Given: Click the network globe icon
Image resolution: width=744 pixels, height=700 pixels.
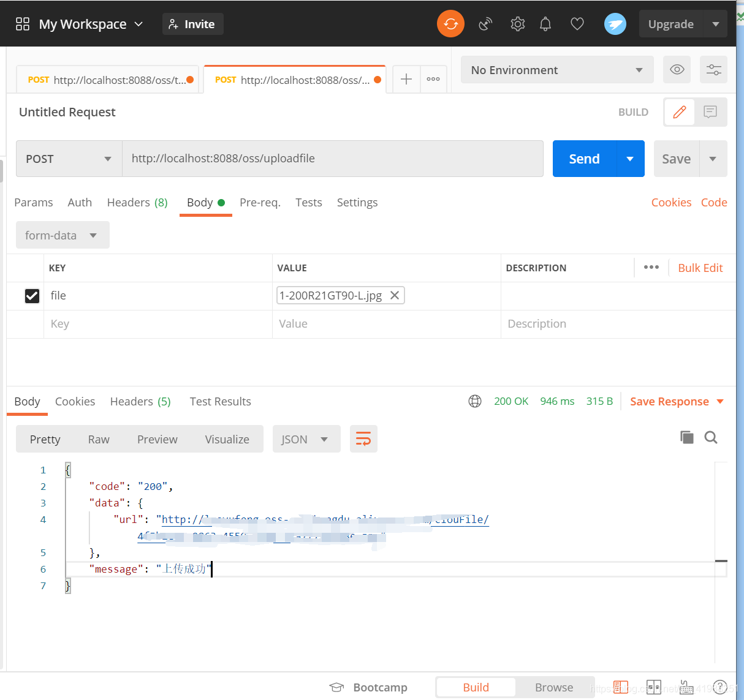Looking at the screenshot, I should click(475, 401).
